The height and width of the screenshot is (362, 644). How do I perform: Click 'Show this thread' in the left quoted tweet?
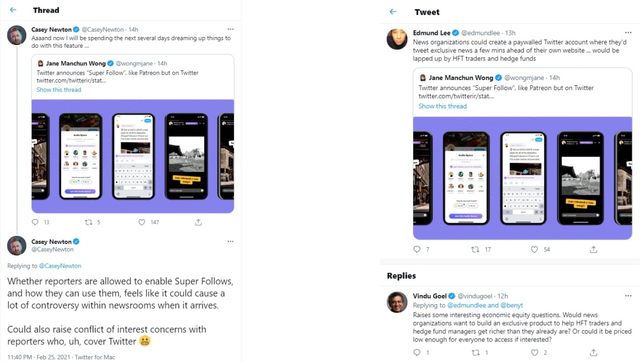point(59,90)
